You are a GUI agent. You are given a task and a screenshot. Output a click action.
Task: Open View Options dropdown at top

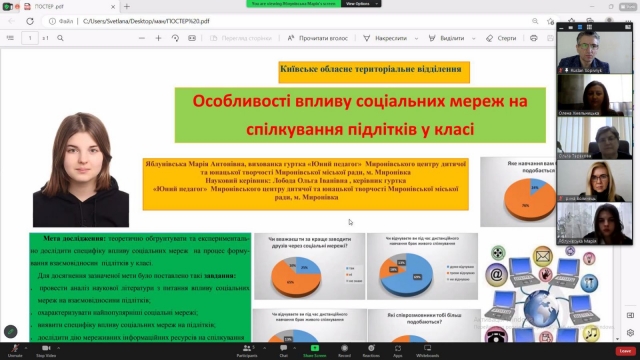[x=361, y=4]
